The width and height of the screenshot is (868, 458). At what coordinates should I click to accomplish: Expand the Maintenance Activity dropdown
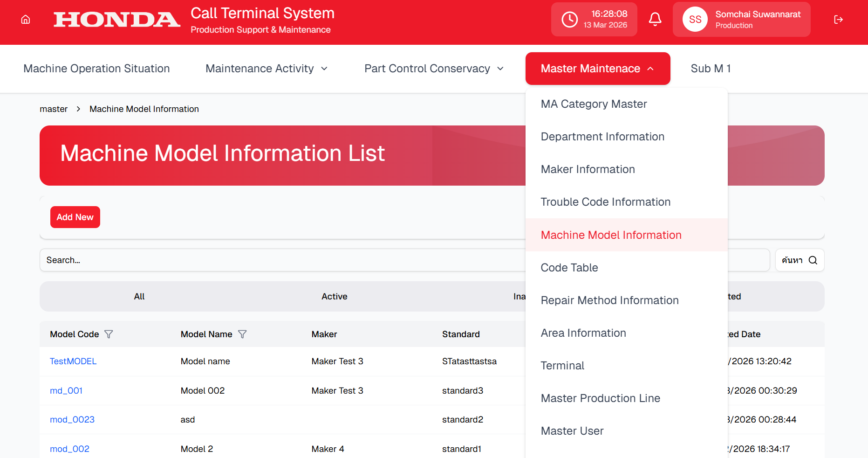(267, 69)
